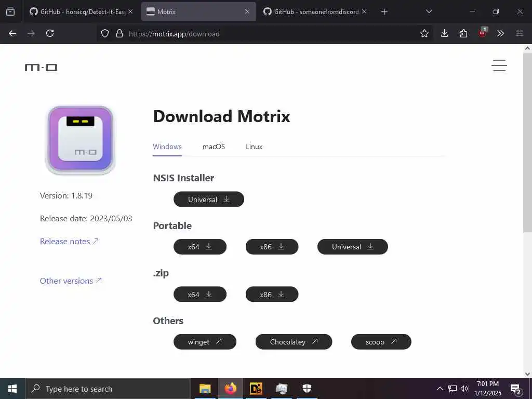Viewport: 532px width, 399px height.
Task: Open tracking protection shield icon
Action: click(x=105, y=33)
